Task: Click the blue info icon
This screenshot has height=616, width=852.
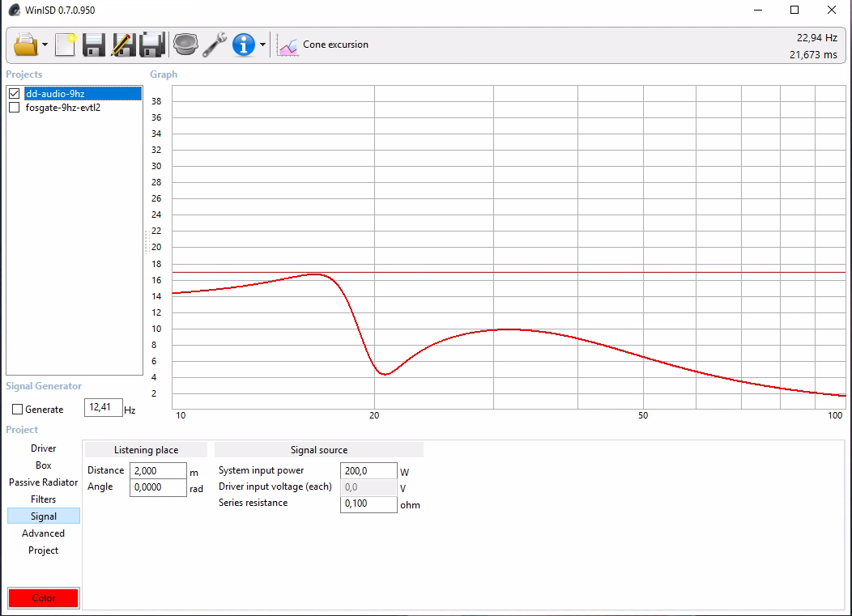Action: 244,45
